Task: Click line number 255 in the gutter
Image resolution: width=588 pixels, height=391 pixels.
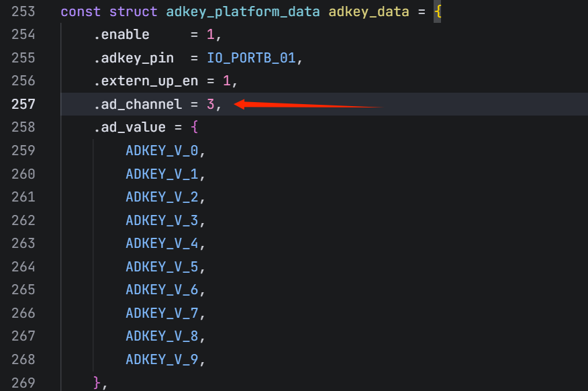Action: [x=23, y=58]
